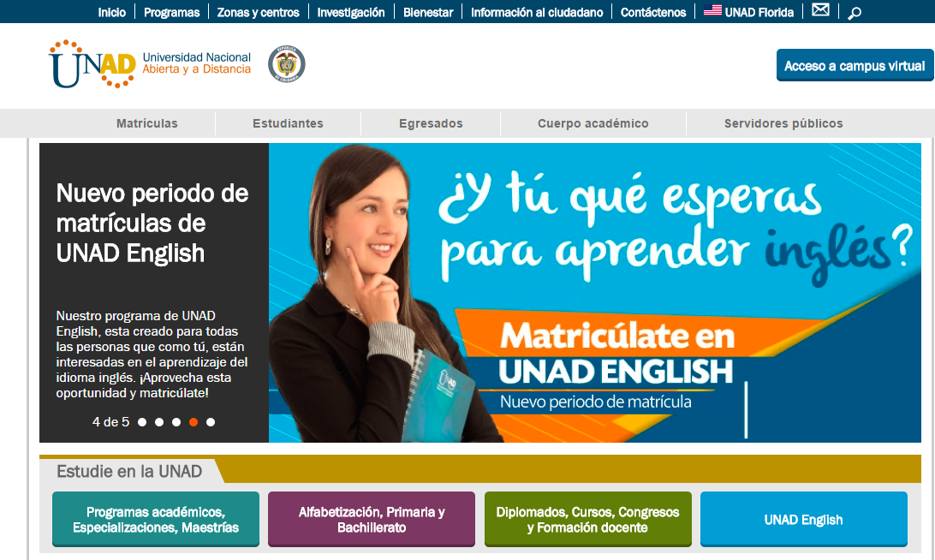This screenshot has width=935, height=560.
Task: Click the Estudie en la UNAD heading
Action: click(x=129, y=471)
